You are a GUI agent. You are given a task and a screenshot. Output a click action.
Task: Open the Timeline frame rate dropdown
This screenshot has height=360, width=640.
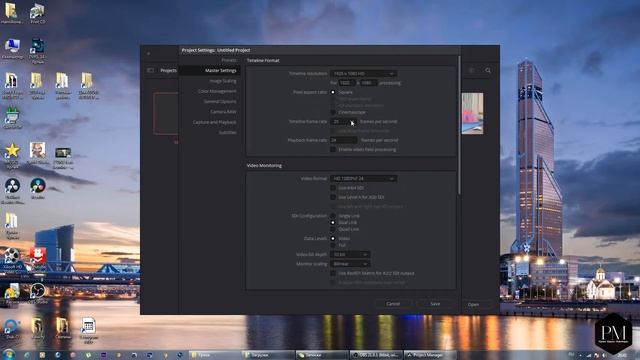click(344, 122)
